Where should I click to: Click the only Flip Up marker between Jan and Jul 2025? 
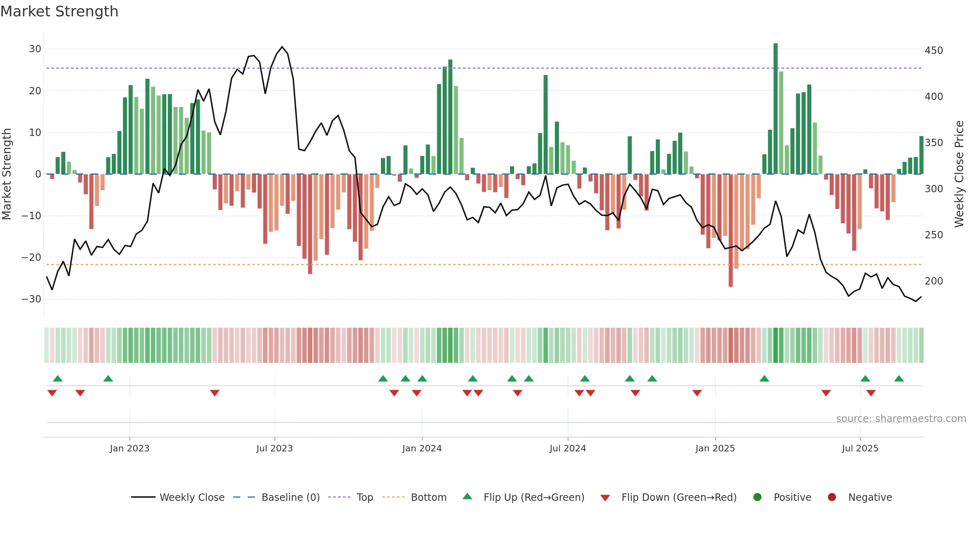coord(764,378)
